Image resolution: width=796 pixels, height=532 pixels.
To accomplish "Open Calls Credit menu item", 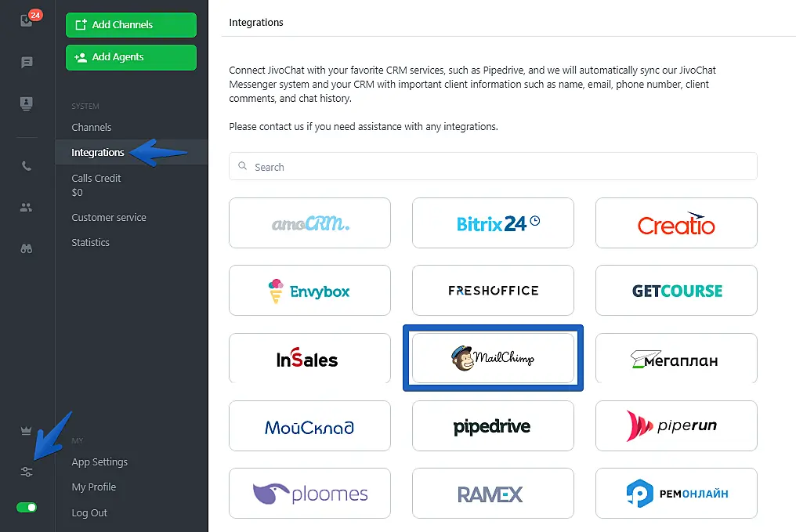I will pyautogui.click(x=96, y=185).
